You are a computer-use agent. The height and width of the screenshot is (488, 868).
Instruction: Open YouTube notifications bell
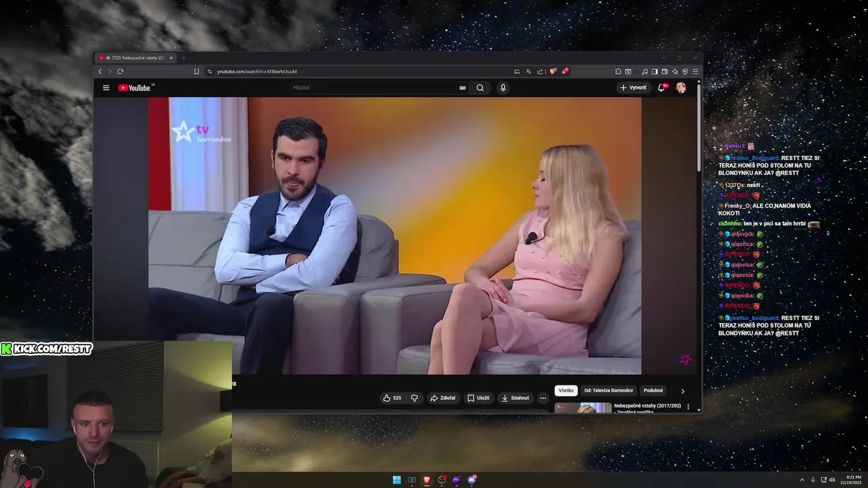[x=662, y=87]
